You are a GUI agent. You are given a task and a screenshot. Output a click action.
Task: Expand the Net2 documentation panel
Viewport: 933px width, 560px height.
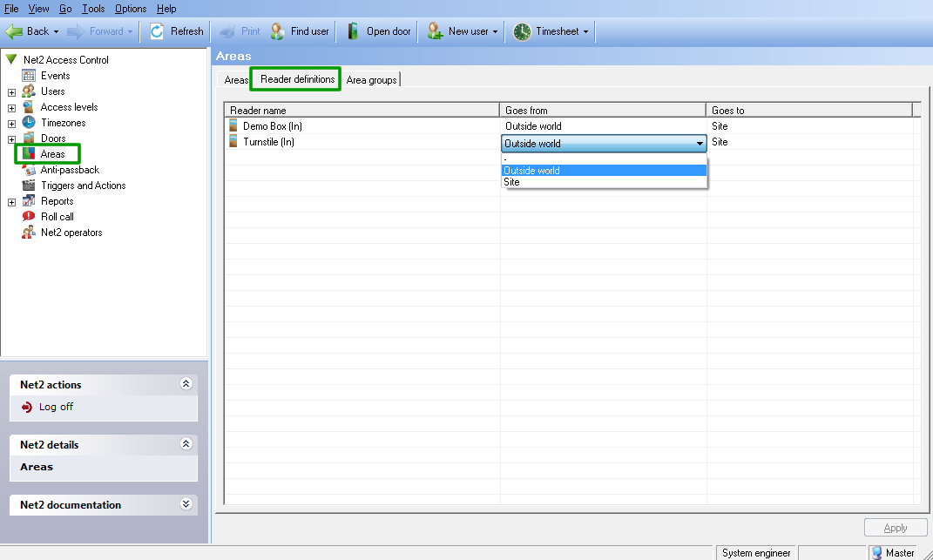pos(186,504)
